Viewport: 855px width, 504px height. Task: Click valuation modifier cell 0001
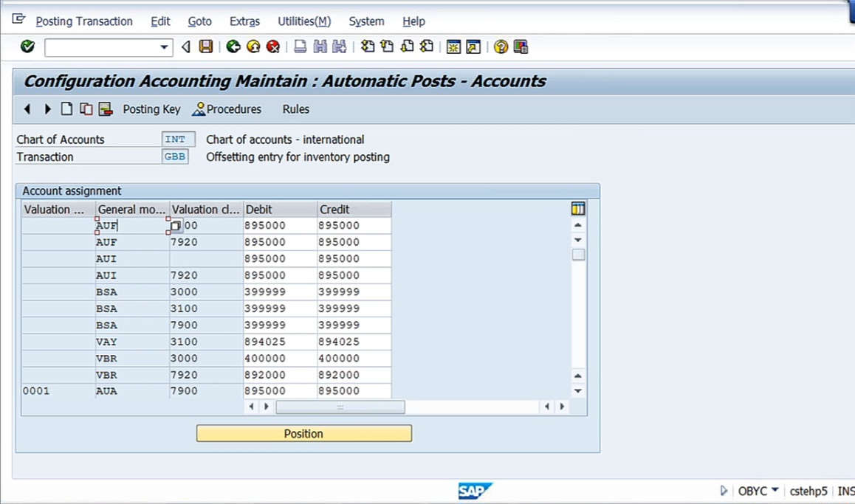58,391
